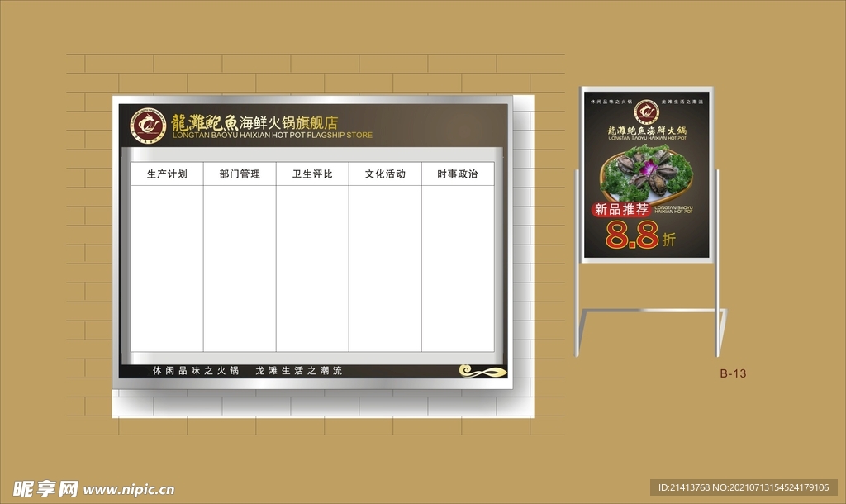846x504 pixels.
Task: Click the round dragon logo on the bulletin board
Action: (x=148, y=126)
